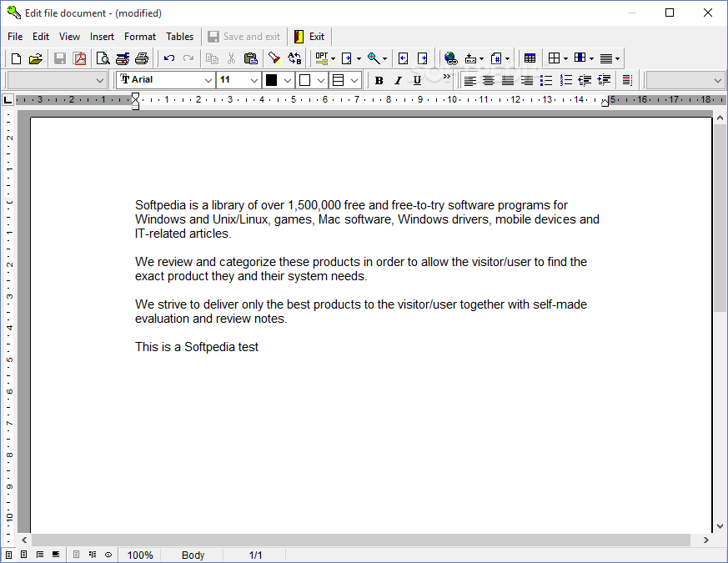Click the Exit button
Screen dimensions: 728x563
(309, 36)
